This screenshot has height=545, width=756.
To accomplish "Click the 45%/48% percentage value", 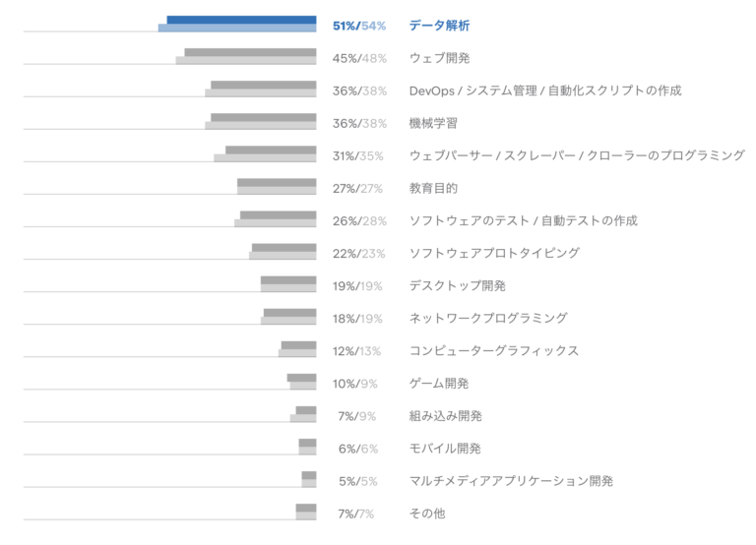I will [359, 58].
